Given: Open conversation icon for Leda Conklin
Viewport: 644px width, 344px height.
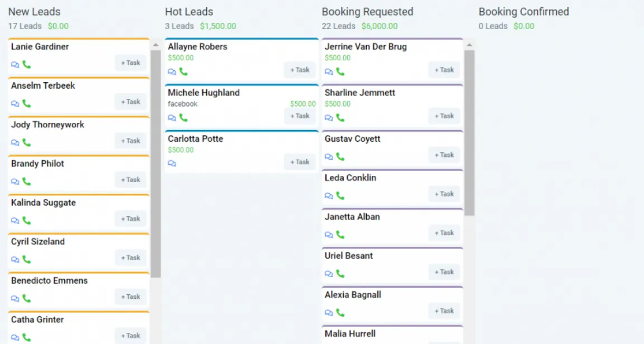Looking at the screenshot, I should (x=329, y=196).
